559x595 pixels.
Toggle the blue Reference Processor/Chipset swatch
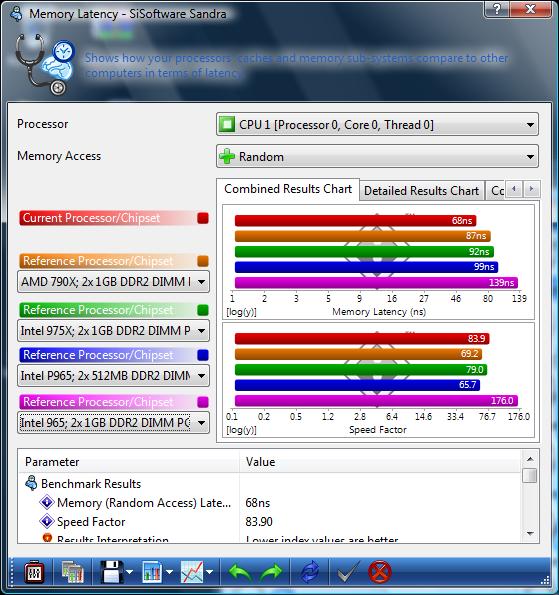pos(203,355)
